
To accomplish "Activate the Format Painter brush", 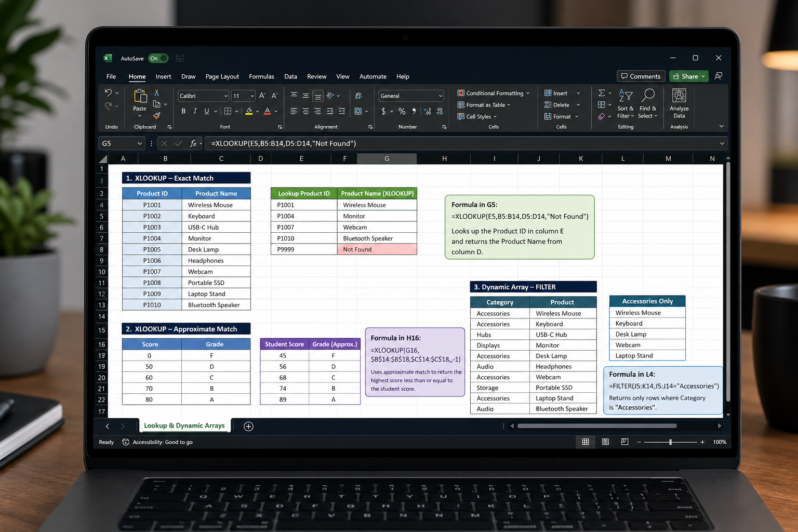I will pyautogui.click(x=156, y=115).
